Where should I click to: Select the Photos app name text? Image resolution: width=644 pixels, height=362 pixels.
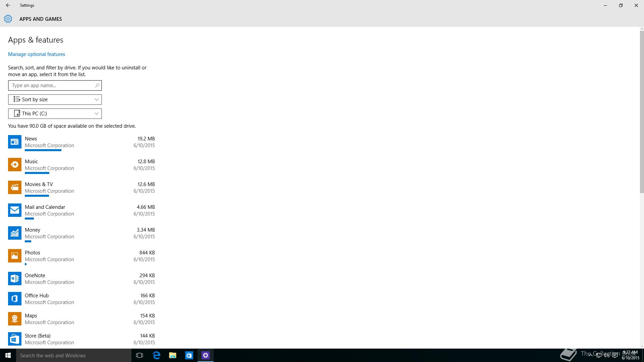[33, 253]
